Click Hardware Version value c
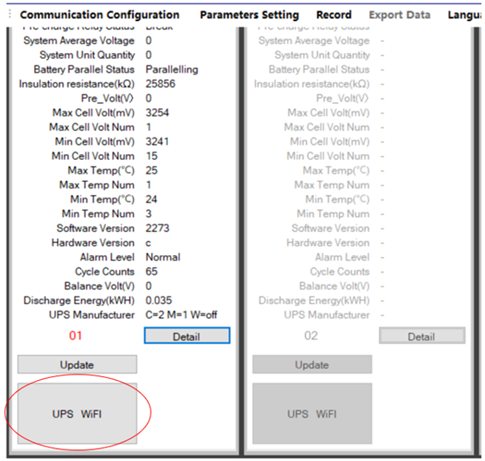The width and height of the screenshot is (485, 461). coord(148,243)
